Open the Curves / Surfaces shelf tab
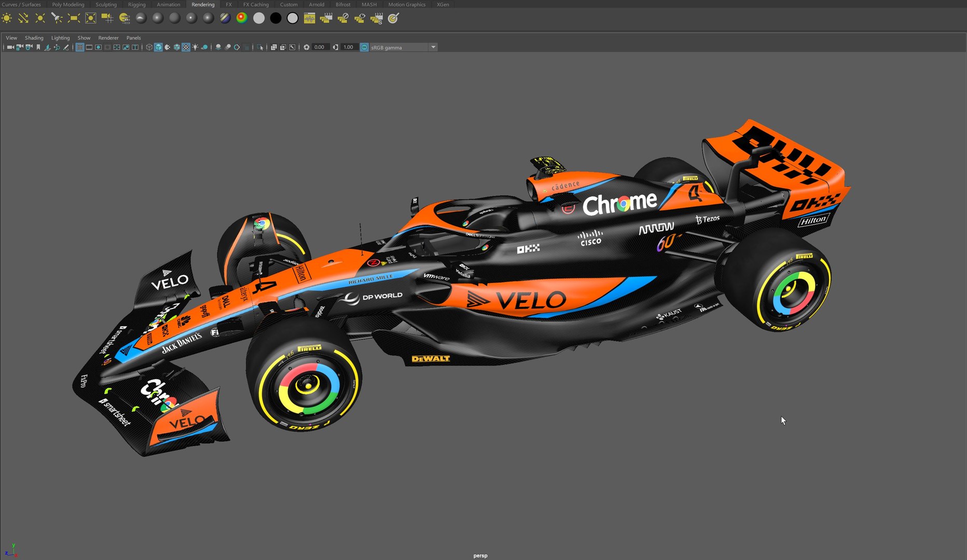Viewport: 967px width, 560px height. coord(21,4)
